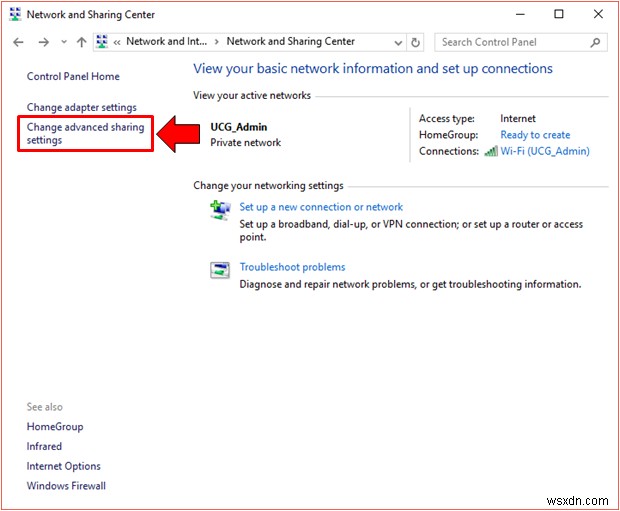Click the search magnifier icon

click(x=595, y=42)
